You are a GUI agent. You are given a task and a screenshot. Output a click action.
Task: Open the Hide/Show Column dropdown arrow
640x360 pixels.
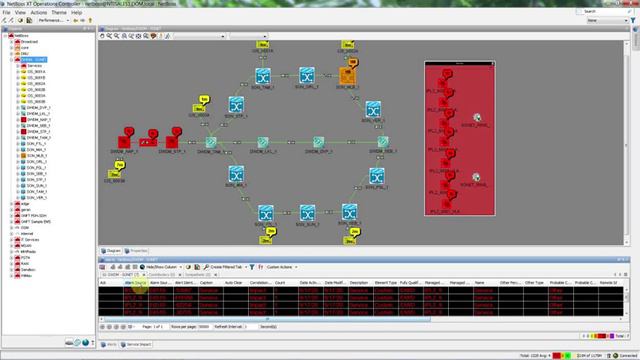pyautogui.click(x=180, y=267)
